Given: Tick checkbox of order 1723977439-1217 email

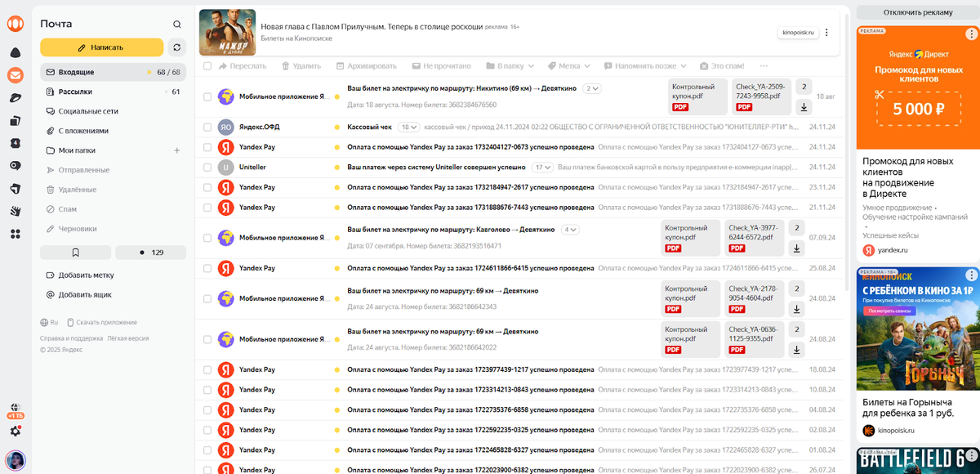Looking at the screenshot, I should [207, 369].
